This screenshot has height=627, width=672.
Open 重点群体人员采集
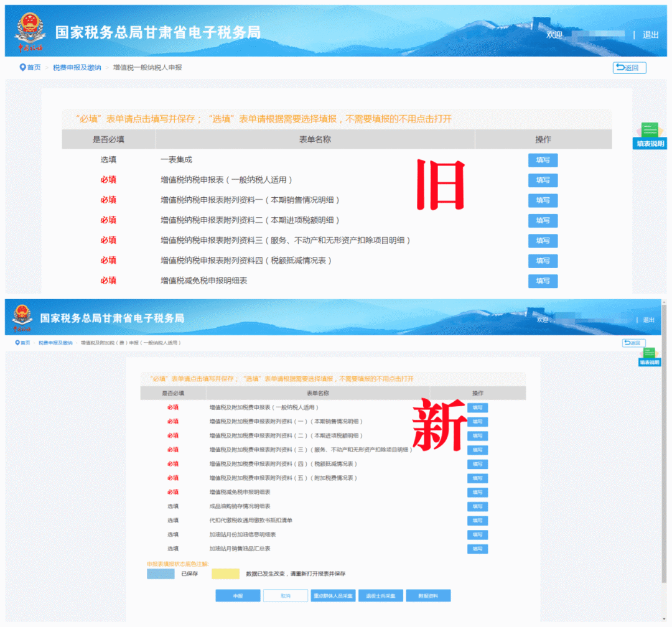pos(333,596)
